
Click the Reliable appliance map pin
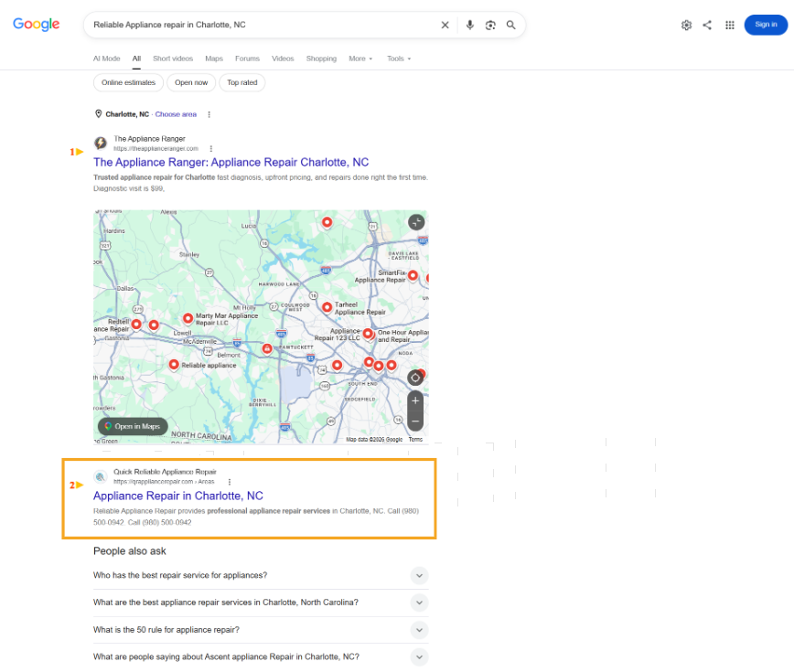pos(174,364)
